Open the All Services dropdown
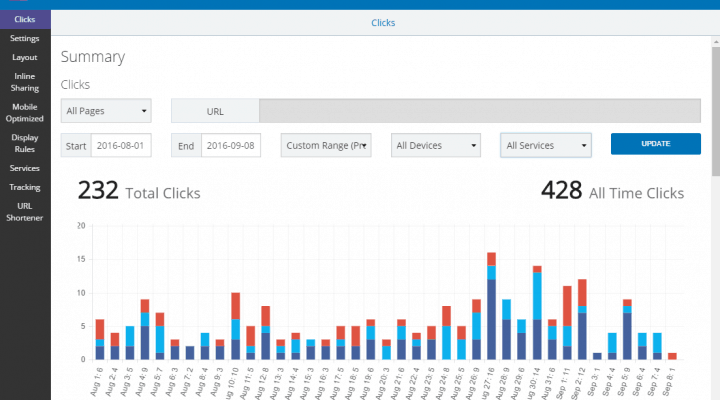Viewport: 720px width, 400px height. tap(546, 145)
